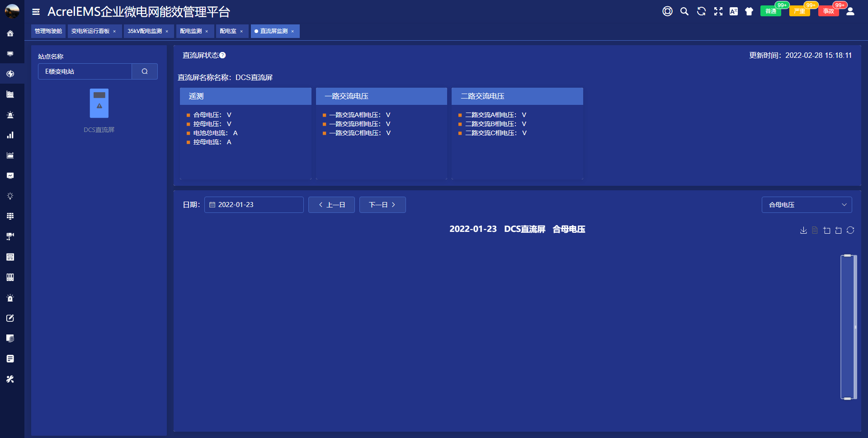Close the 变电所运行看板 tab
This screenshot has height=438, width=868.
pyautogui.click(x=115, y=32)
